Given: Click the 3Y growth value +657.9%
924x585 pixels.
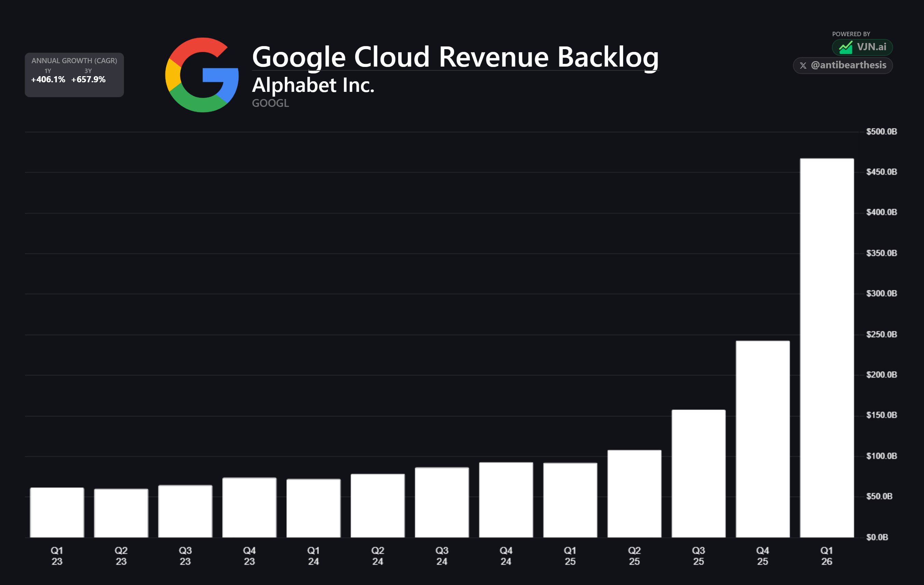Looking at the screenshot, I should coord(88,80).
